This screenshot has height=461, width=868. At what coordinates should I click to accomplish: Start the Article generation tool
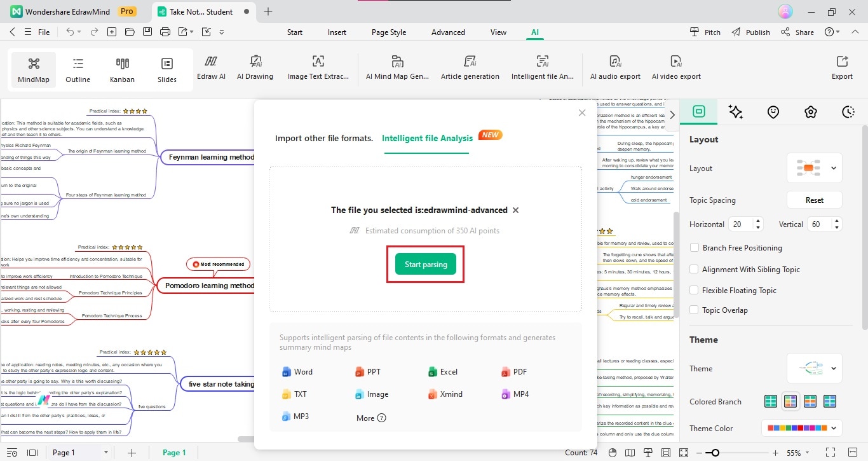pos(470,67)
